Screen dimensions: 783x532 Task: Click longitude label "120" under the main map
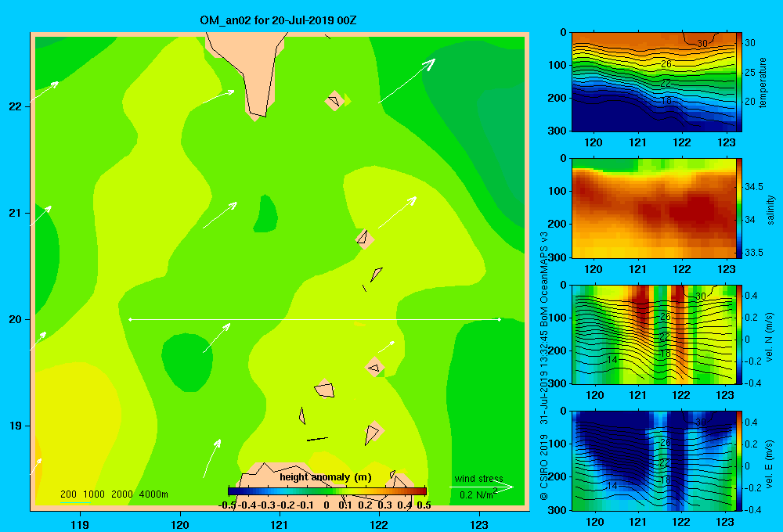click(180, 524)
